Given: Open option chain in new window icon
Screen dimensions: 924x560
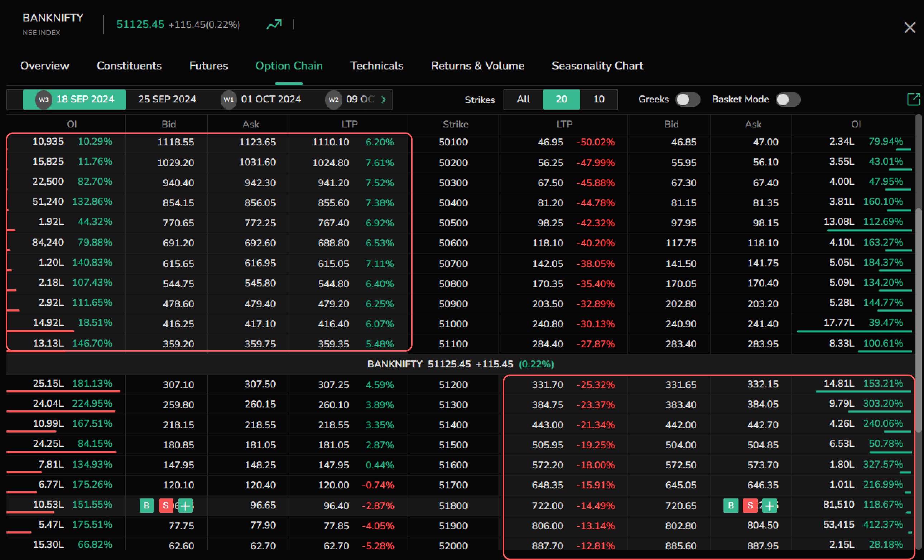Looking at the screenshot, I should [914, 99].
